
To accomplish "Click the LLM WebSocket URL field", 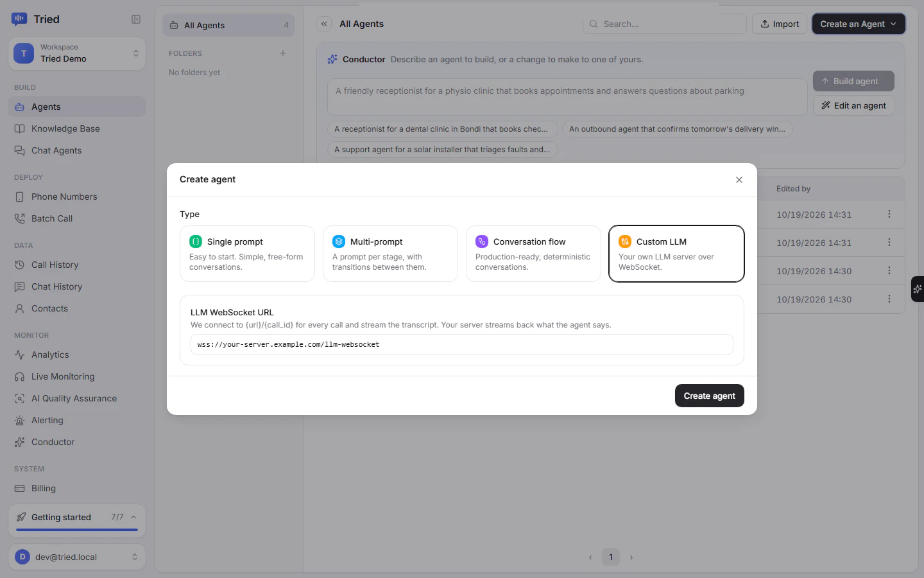I will 462,344.
